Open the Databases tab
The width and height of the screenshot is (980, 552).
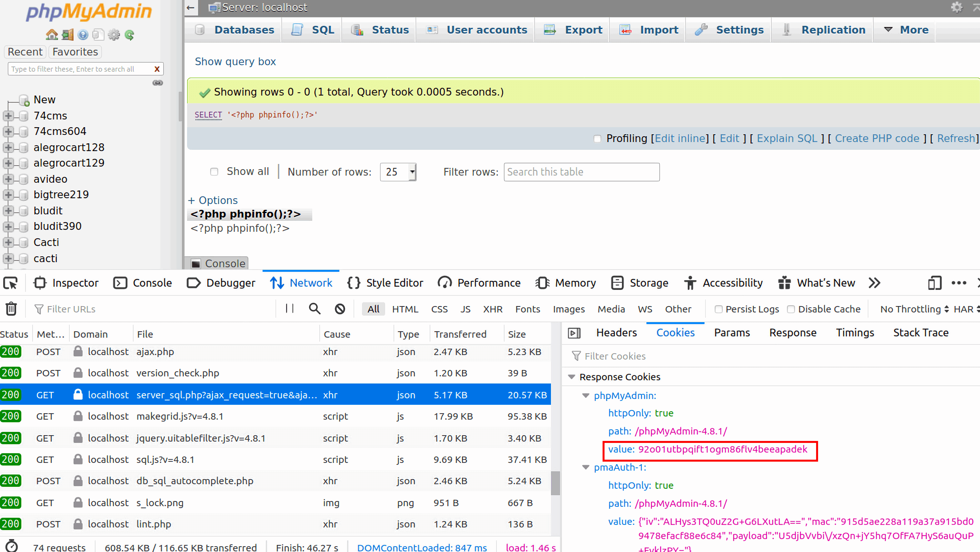coord(235,30)
